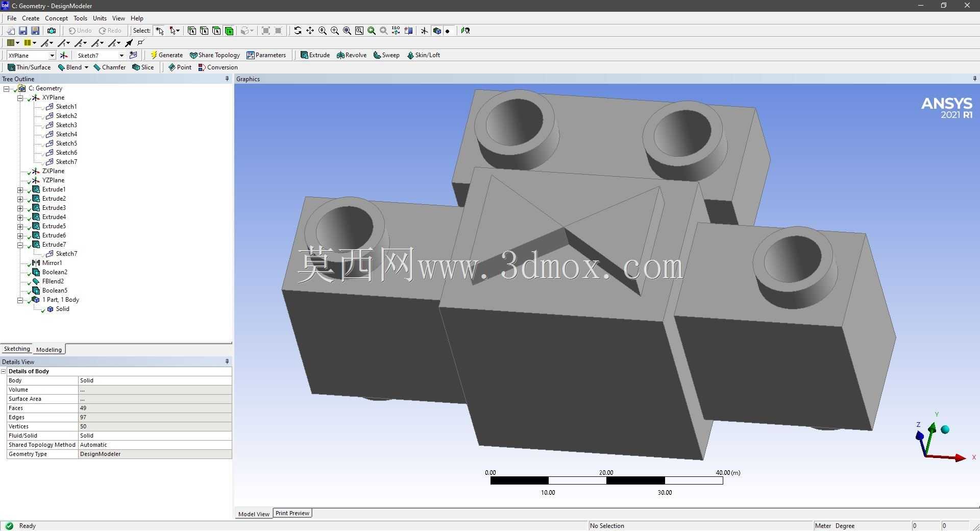980x531 pixels.
Task: Switch to the Sketching tab
Action: pos(17,349)
